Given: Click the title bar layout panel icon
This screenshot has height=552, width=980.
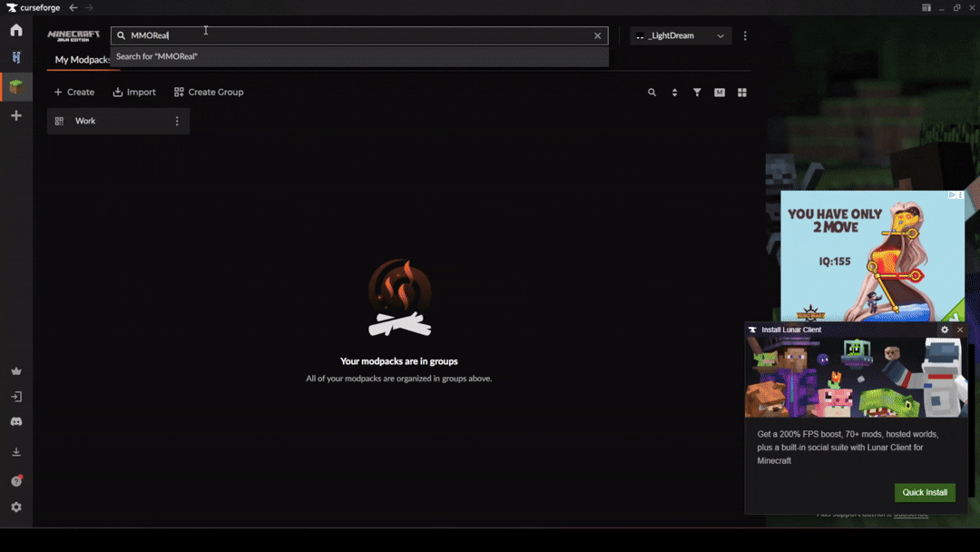Looking at the screenshot, I should [x=926, y=7].
